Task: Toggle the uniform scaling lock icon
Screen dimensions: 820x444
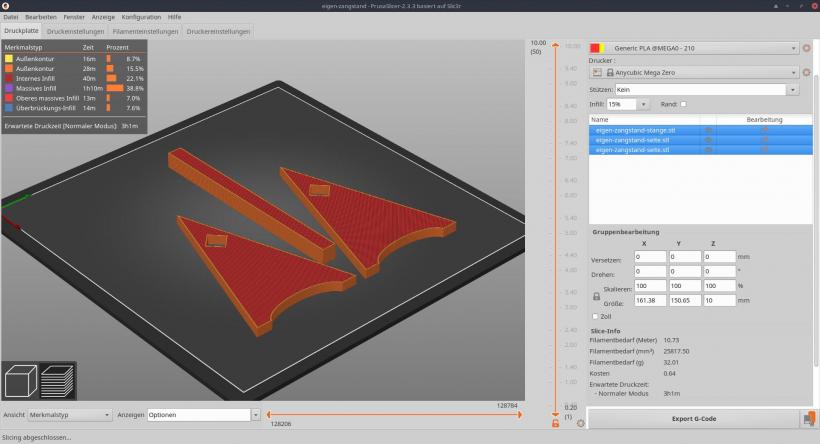Action: coord(596,297)
